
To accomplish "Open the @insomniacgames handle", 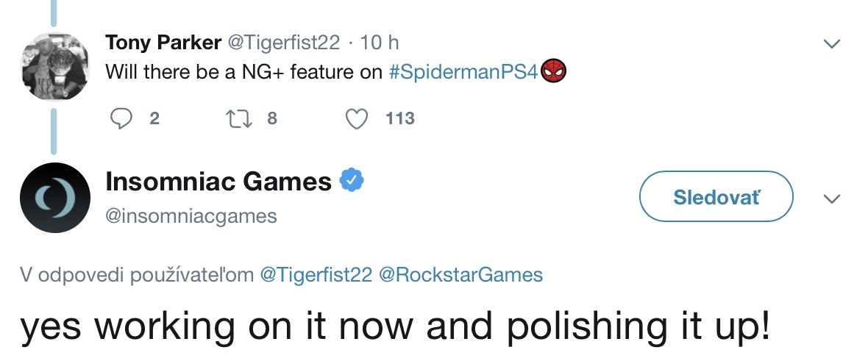I will point(191,215).
